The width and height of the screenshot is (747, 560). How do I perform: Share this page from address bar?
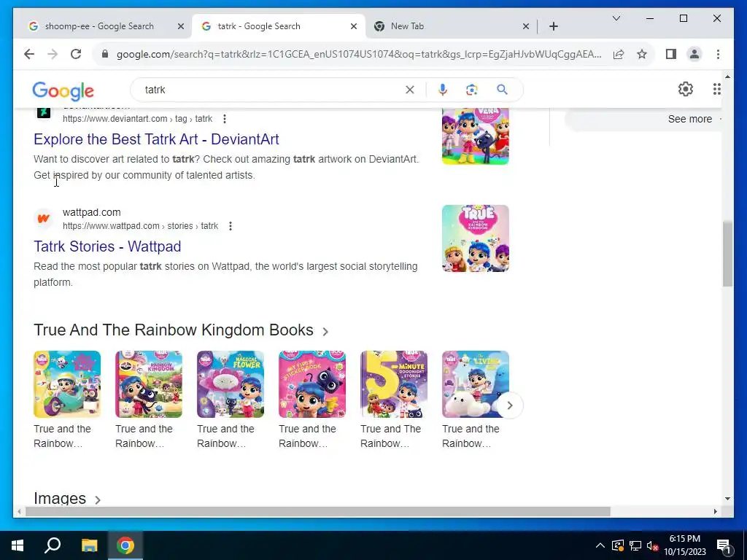[x=619, y=54]
